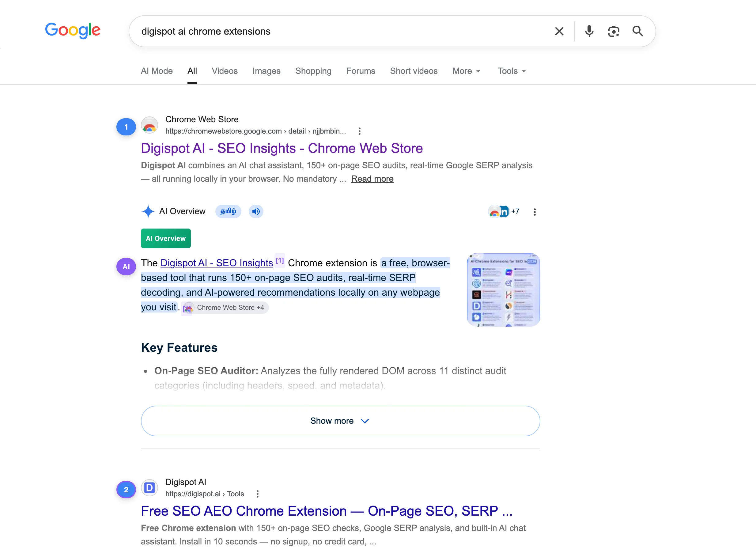Click the Key Features heading

pos(179,348)
